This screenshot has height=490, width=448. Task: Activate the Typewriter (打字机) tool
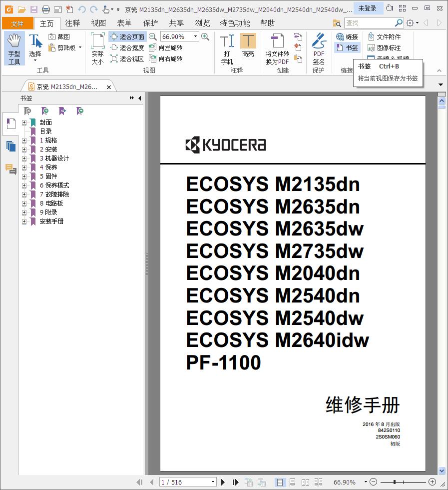[x=227, y=48]
